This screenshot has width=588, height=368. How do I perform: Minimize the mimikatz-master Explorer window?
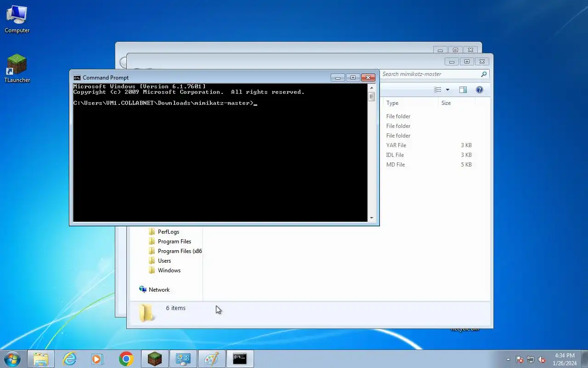click(x=452, y=62)
